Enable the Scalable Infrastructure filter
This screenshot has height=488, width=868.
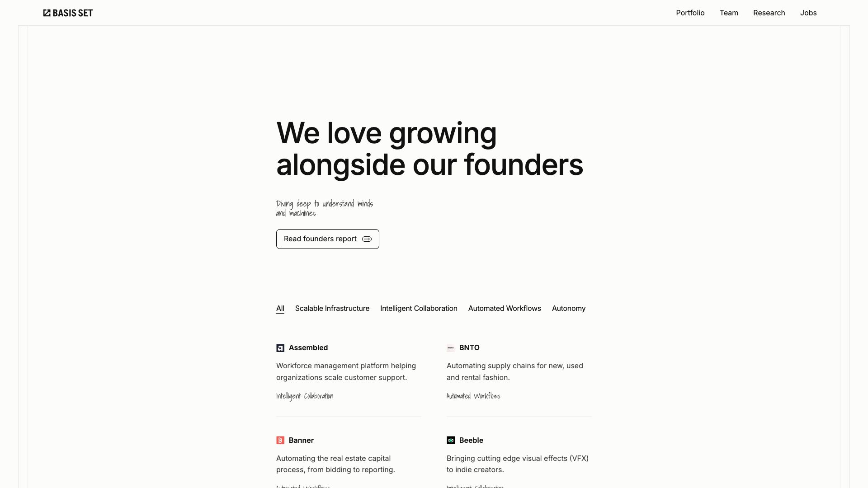tap(332, 308)
